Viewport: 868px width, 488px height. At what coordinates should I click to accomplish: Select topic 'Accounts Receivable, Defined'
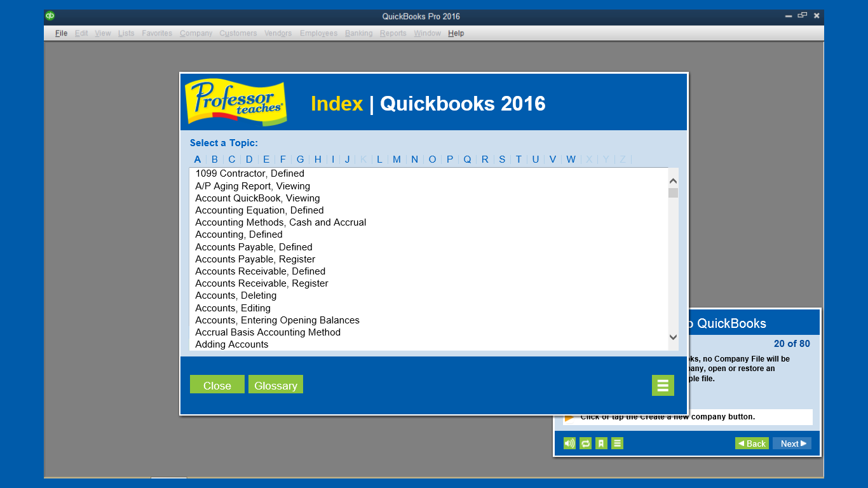pyautogui.click(x=261, y=271)
